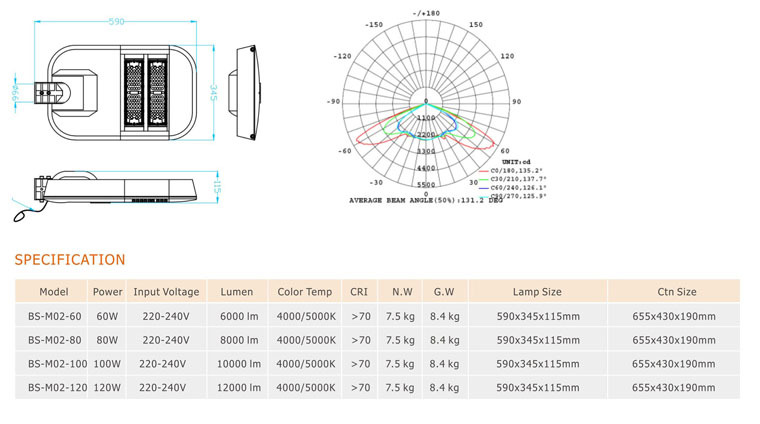Click the SPECIFICATION heading
The height and width of the screenshot is (424, 760).
pos(70,260)
